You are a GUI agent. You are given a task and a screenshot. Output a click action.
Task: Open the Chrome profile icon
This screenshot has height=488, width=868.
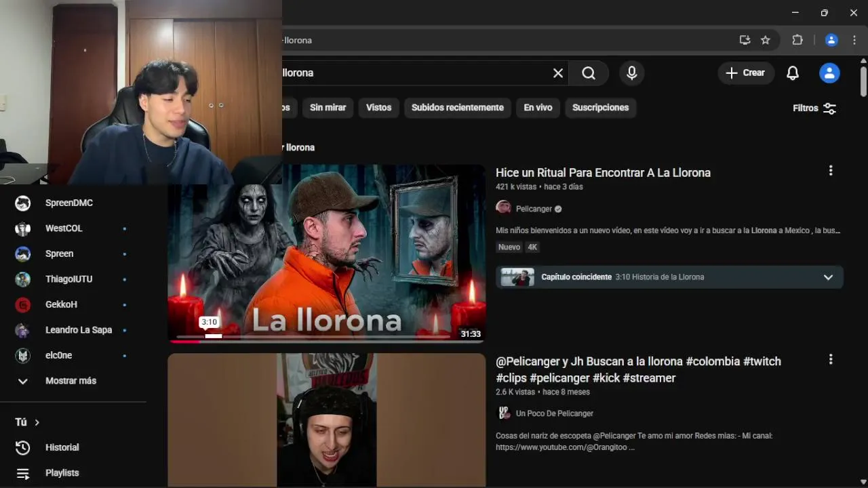tap(831, 40)
